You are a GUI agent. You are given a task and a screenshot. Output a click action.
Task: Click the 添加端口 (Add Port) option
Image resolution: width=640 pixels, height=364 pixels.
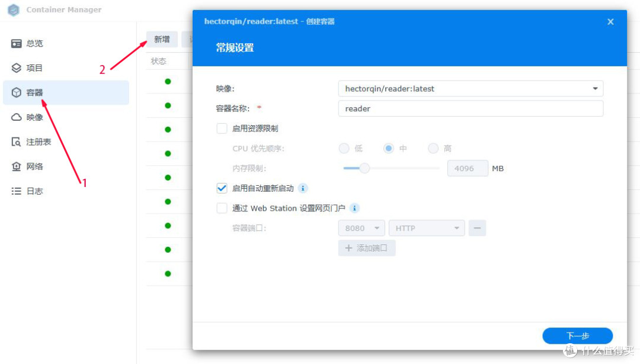tap(366, 248)
